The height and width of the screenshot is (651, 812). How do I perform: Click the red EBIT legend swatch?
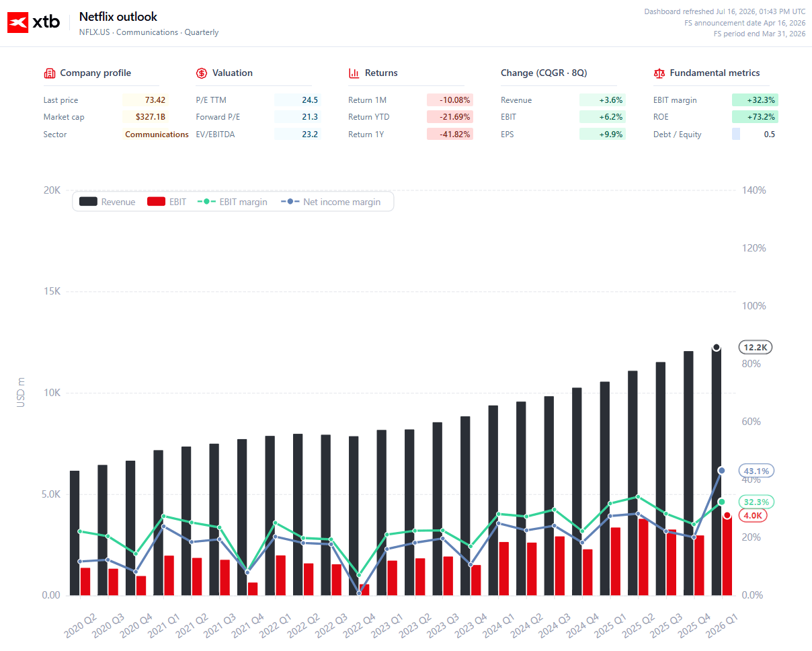pyautogui.click(x=156, y=202)
